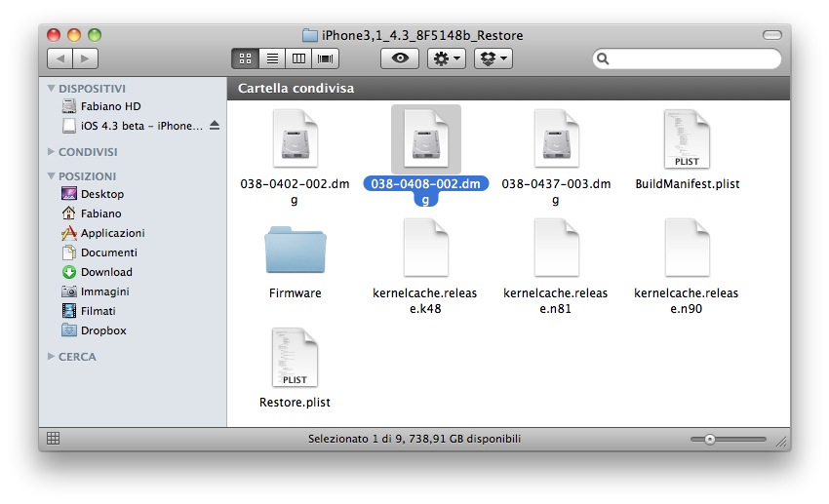Click the back navigation arrow

tap(59, 58)
